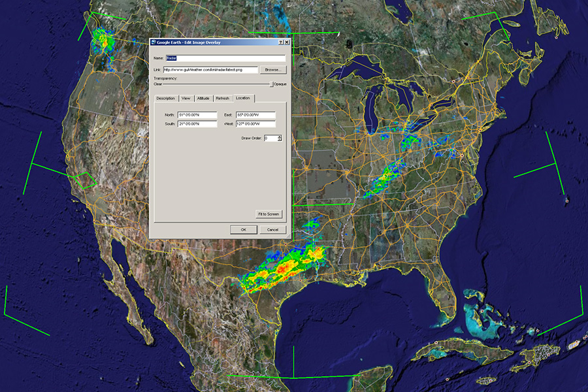The height and width of the screenshot is (392, 588).
Task: Click the Transparency slider handle near Opaque
Action: click(272, 84)
